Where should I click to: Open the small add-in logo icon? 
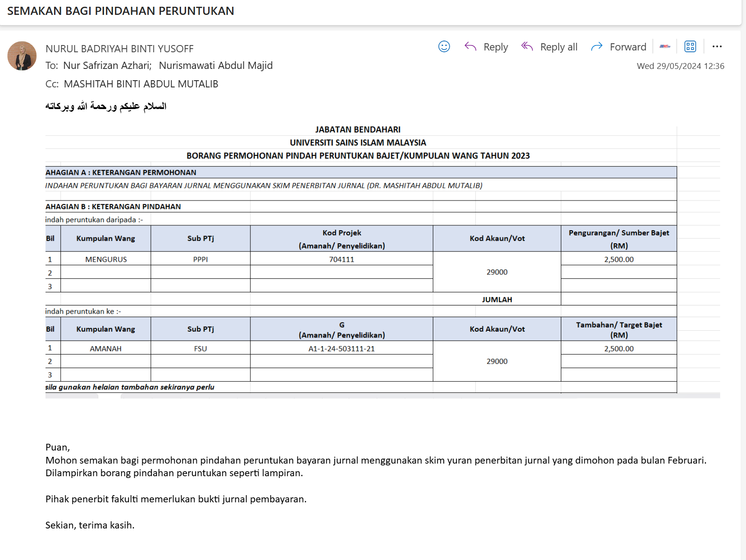click(x=665, y=46)
